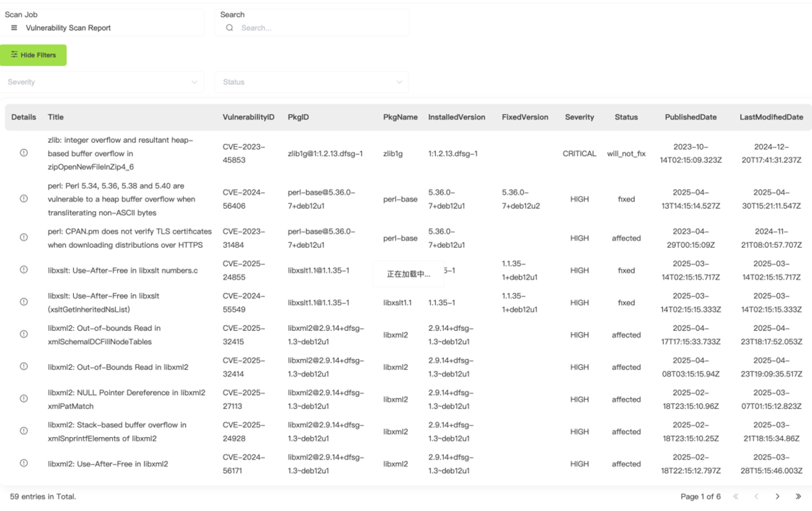
Task: Click the LastModifiedDate column header
Action: [771, 117]
